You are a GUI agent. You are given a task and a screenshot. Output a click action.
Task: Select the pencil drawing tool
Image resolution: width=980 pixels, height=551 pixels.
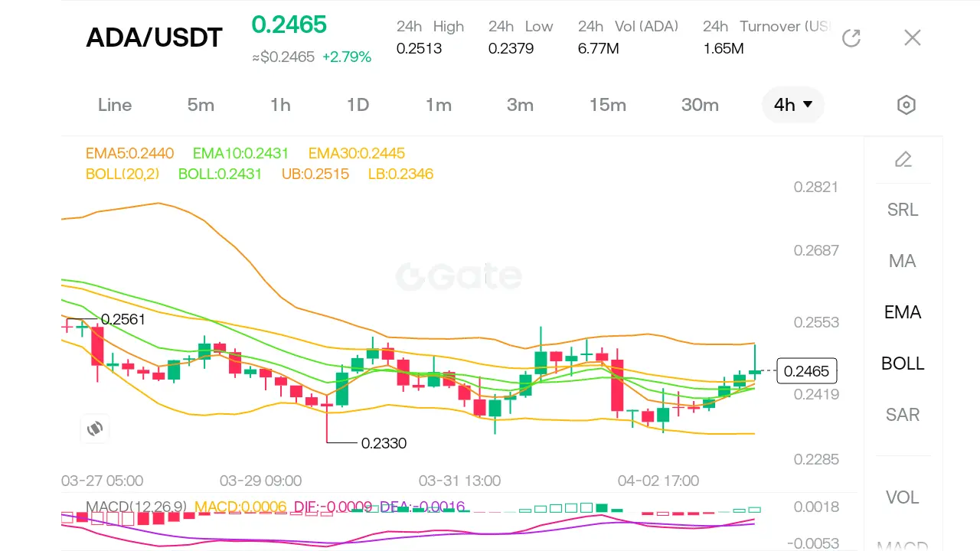click(903, 159)
